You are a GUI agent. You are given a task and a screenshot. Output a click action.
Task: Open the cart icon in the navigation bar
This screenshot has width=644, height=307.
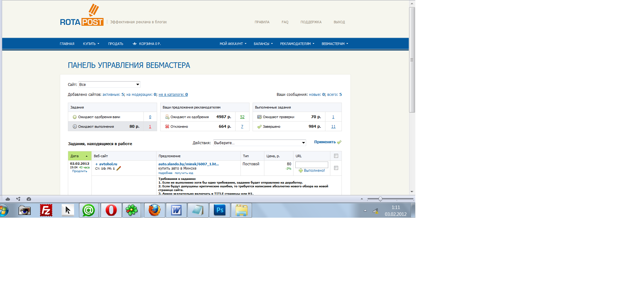point(135,44)
